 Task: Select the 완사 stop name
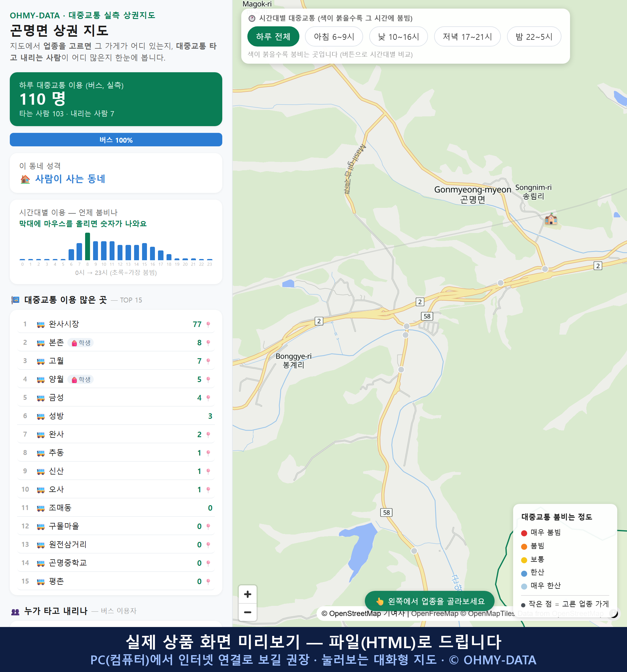click(x=56, y=434)
